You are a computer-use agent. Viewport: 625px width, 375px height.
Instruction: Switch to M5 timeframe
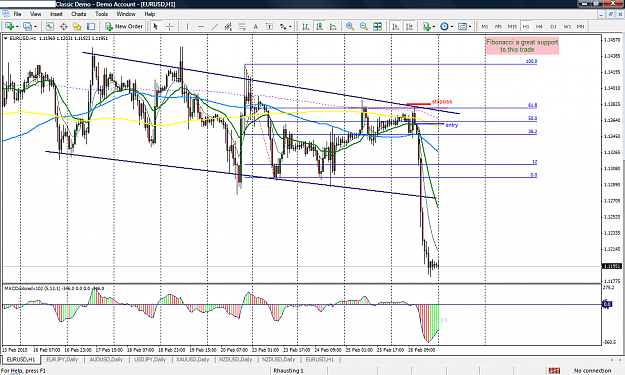click(498, 26)
